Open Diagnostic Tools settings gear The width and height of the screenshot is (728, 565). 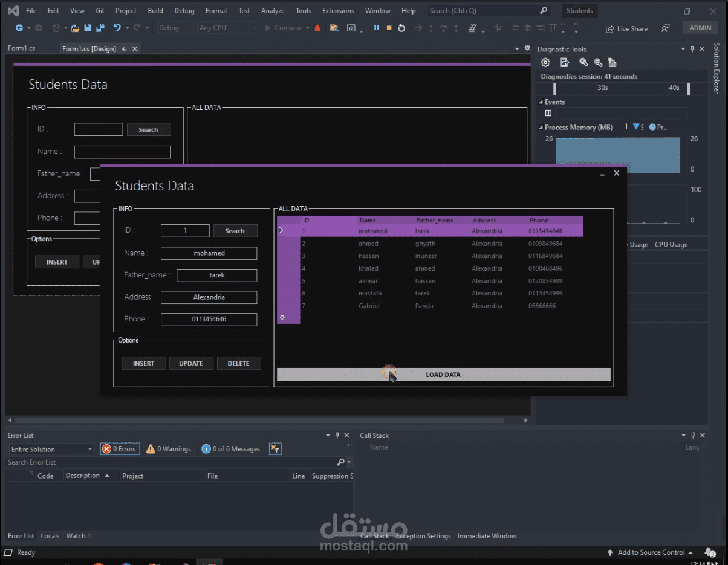pyautogui.click(x=545, y=62)
